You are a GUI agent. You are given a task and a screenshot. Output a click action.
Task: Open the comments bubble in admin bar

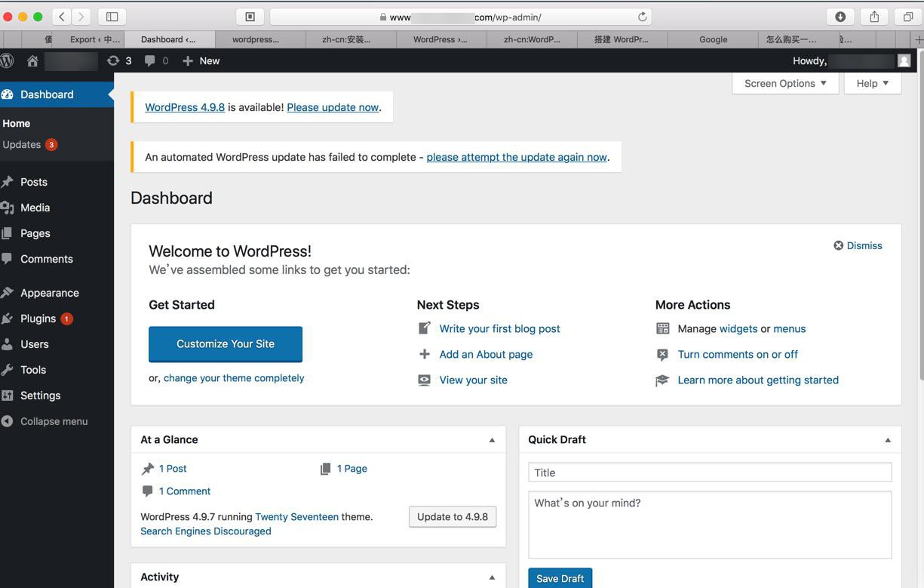click(150, 60)
